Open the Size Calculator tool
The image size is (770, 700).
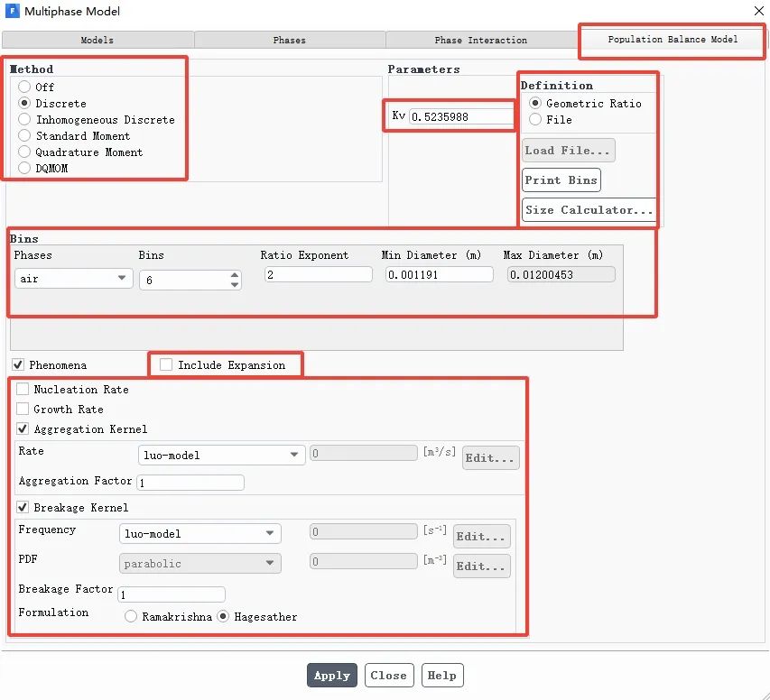click(x=589, y=210)
